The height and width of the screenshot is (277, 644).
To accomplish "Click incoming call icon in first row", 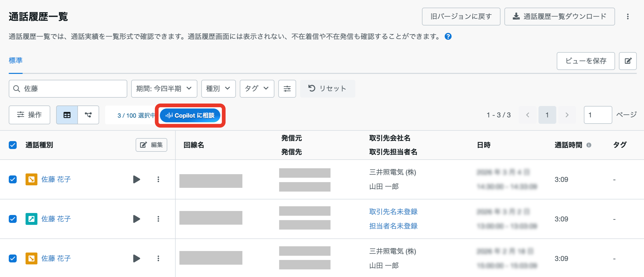I will point(32,179).
